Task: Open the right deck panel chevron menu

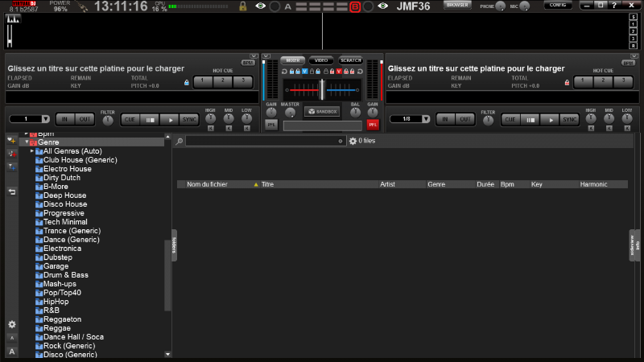Action: pos(634,56)
